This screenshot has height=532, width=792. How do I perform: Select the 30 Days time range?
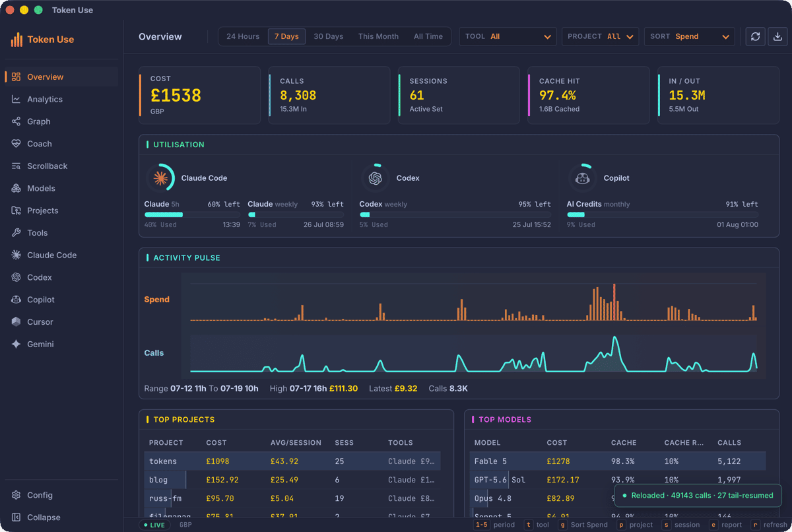[x=328, y=36]
